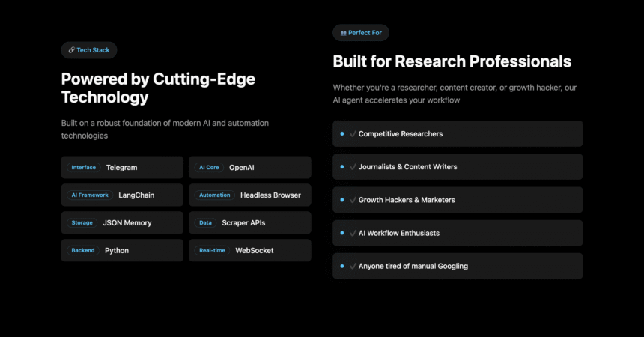644x337 pixels.
Task: Click the checkmark icon beside Competitive Researchers
Action: coord(353,134)
